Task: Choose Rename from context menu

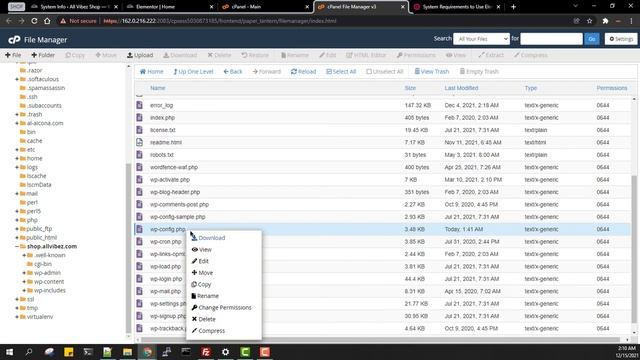Action: (x=205, y=296)
